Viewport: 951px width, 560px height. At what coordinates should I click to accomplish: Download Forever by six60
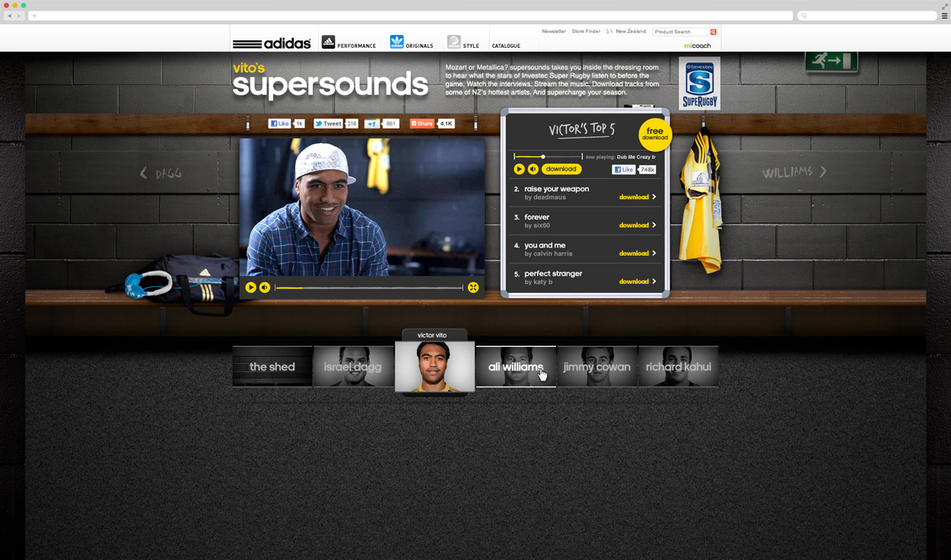pos(638,225)
